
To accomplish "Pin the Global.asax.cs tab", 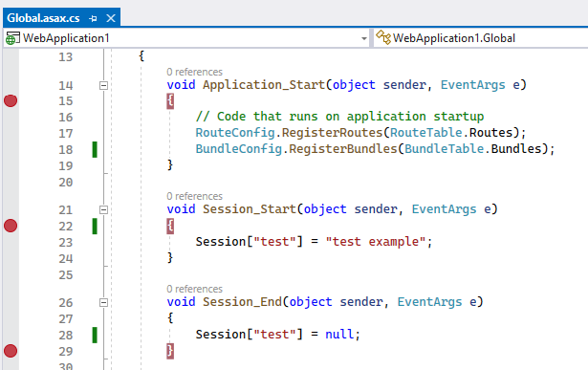I will coord(93,18).
